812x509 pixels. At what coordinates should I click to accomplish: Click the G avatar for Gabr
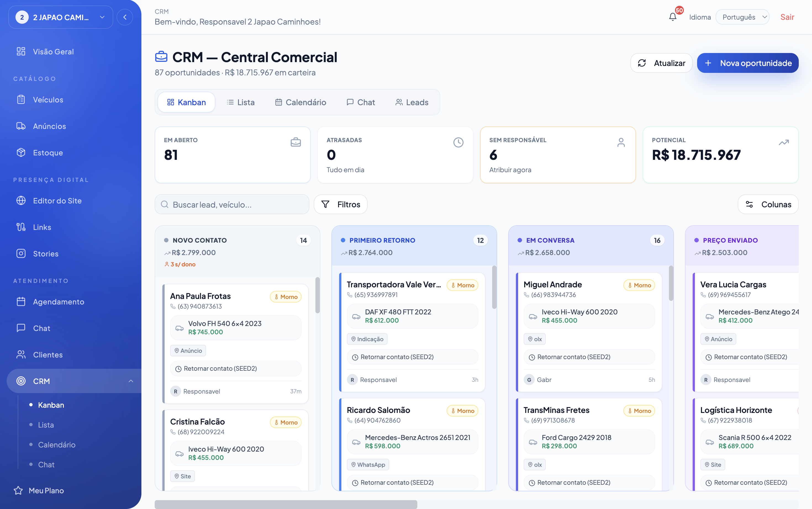pos(529,380)
